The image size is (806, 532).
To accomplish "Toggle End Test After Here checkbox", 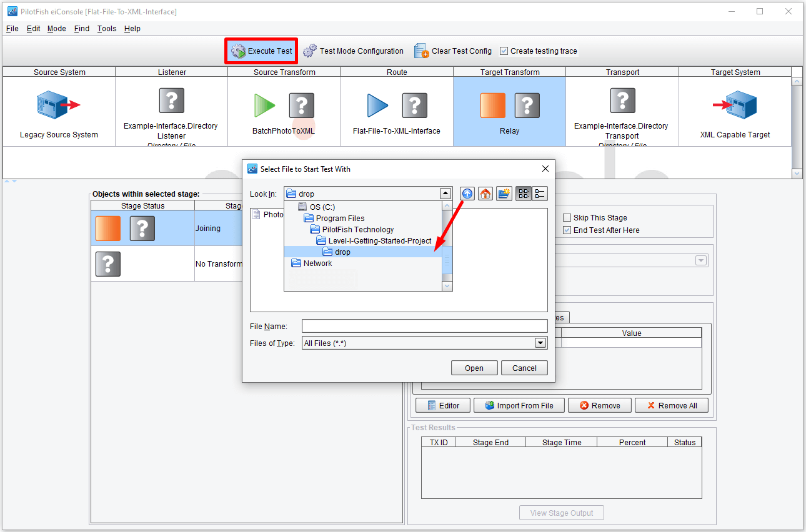I will (x=567, y=230).
